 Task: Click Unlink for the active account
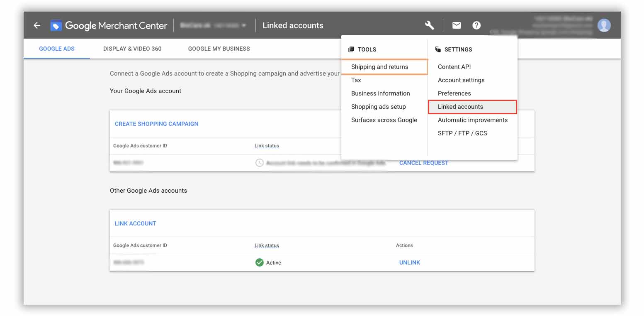click(410, 262)
